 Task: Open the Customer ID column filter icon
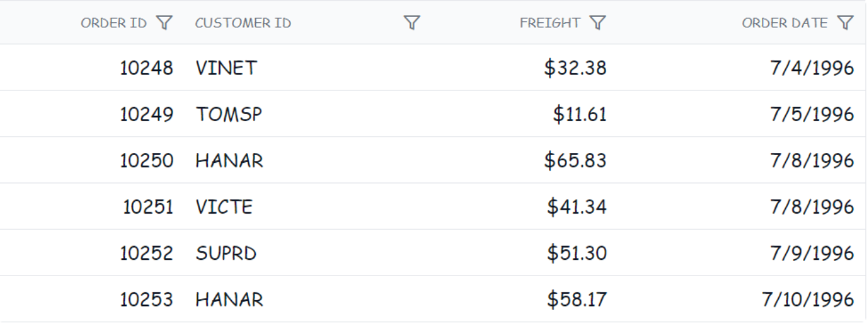coord(411,23)
